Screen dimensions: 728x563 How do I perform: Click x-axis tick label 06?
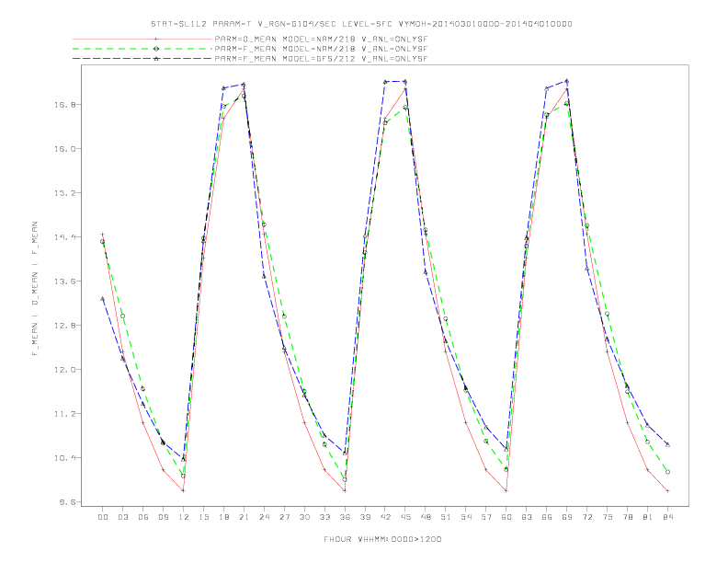point(143,517)
